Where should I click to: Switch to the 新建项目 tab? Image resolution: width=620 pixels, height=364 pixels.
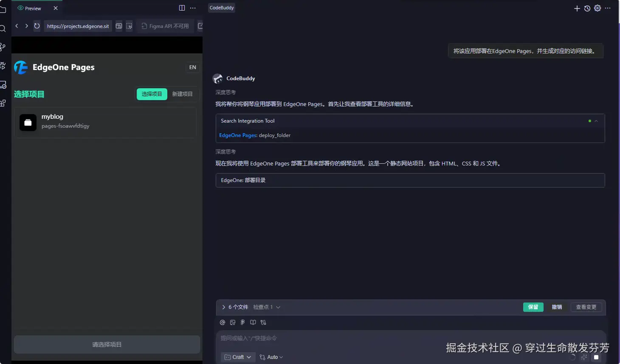coord(182,94)
